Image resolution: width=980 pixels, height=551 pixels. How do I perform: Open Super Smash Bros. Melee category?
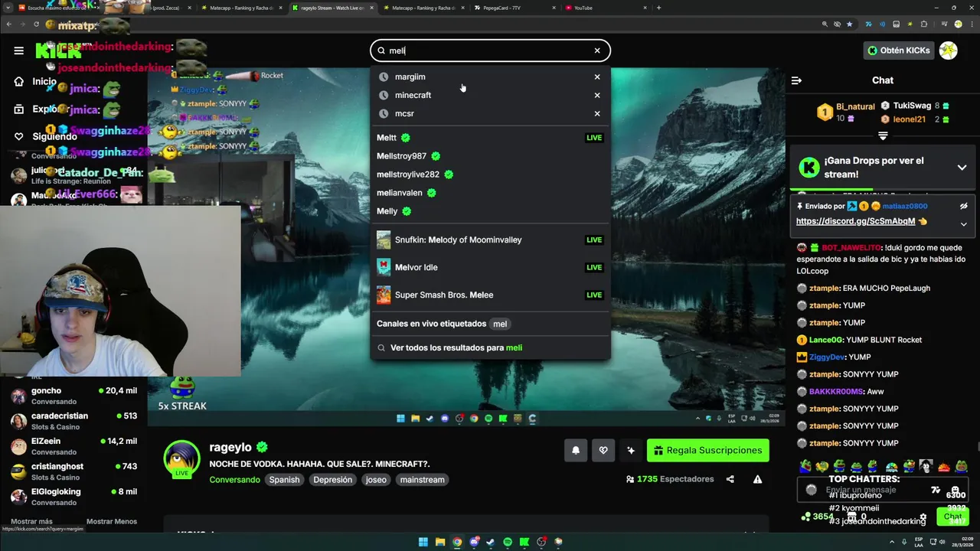[x=490, y=295]
